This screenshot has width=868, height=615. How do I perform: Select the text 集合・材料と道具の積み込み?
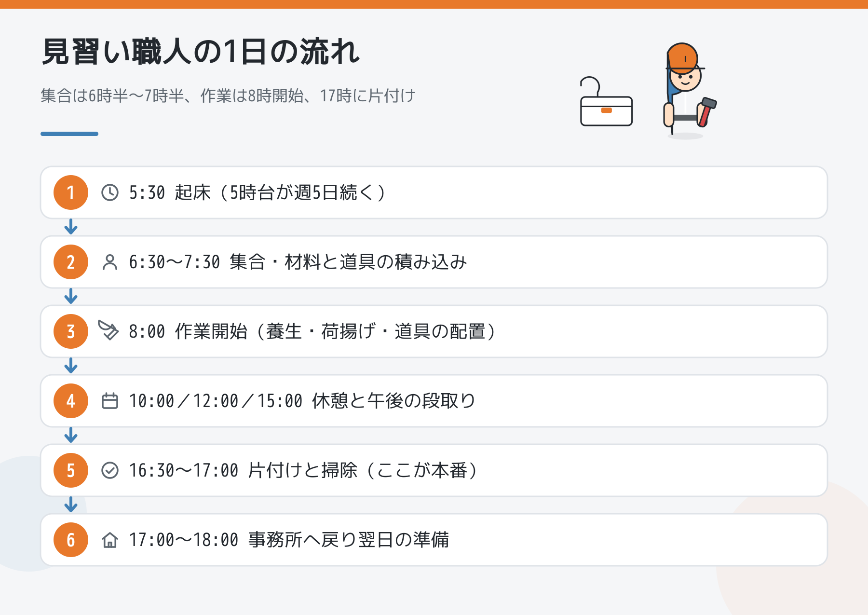point(348,262)
